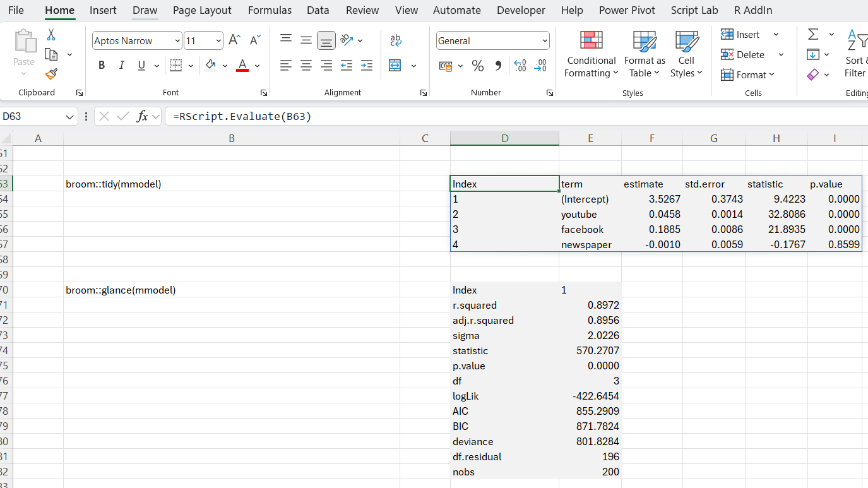Increase indent

pos(367,65)
